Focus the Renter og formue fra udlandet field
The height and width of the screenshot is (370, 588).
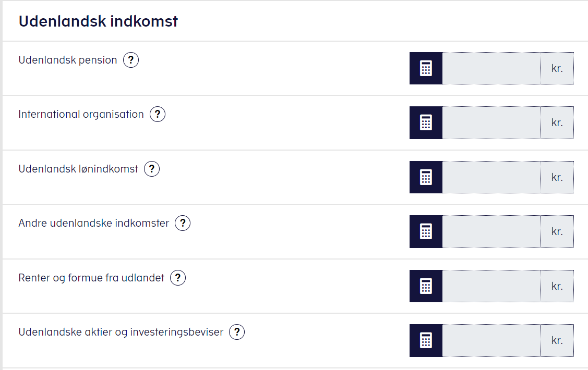pyautogui.click(x=491, y=286)
